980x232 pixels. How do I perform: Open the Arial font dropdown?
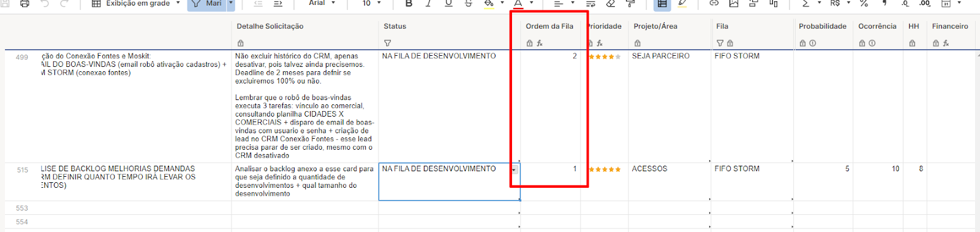pos(322,3)
